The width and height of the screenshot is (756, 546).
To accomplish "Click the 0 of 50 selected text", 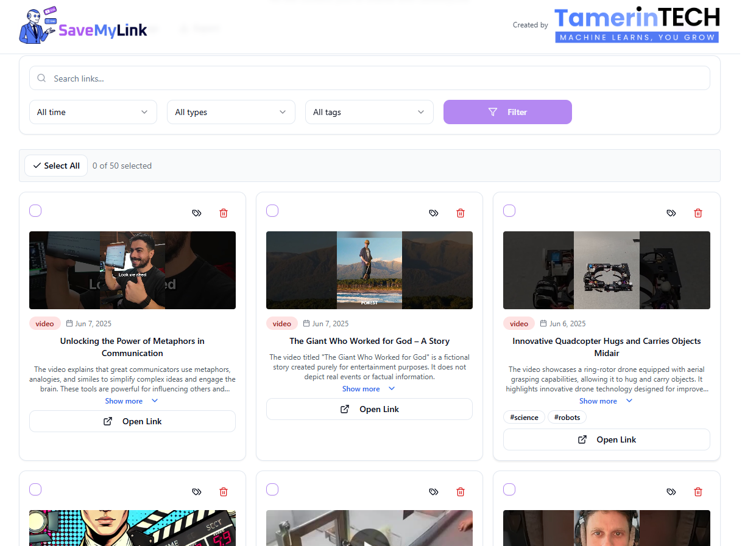I will 122,166.
